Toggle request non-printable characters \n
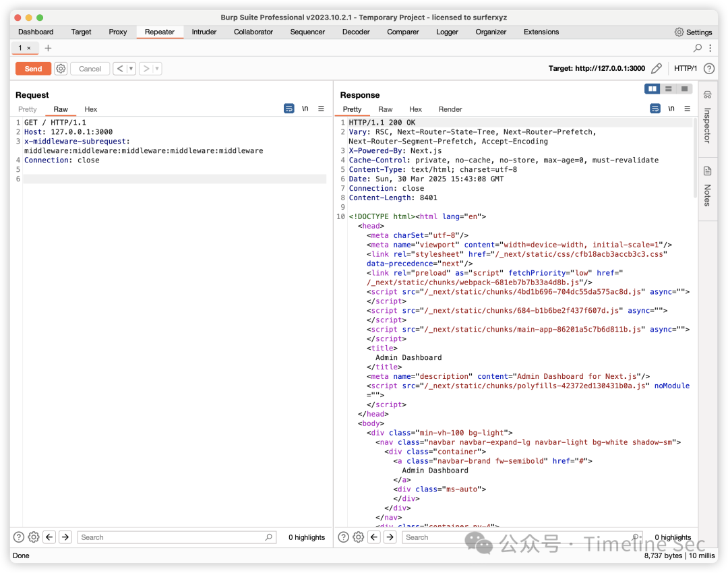Image resolution: width=728 pixels, height=573 pixels. click(305, 109)
